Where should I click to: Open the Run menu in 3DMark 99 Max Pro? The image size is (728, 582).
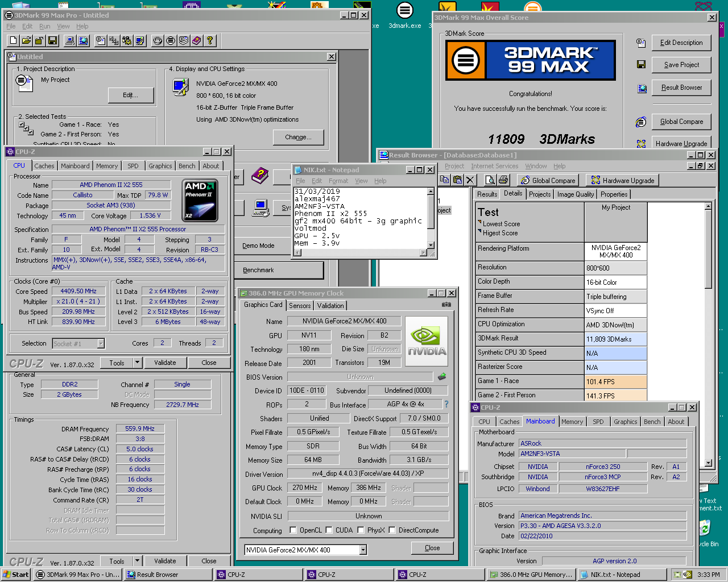point(45,26)
